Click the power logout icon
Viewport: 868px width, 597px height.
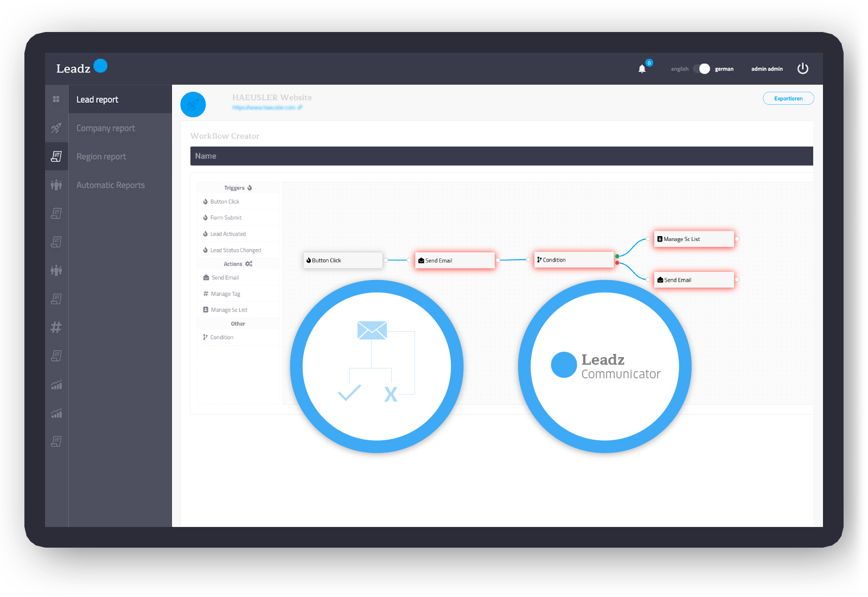tap(803, 68)
